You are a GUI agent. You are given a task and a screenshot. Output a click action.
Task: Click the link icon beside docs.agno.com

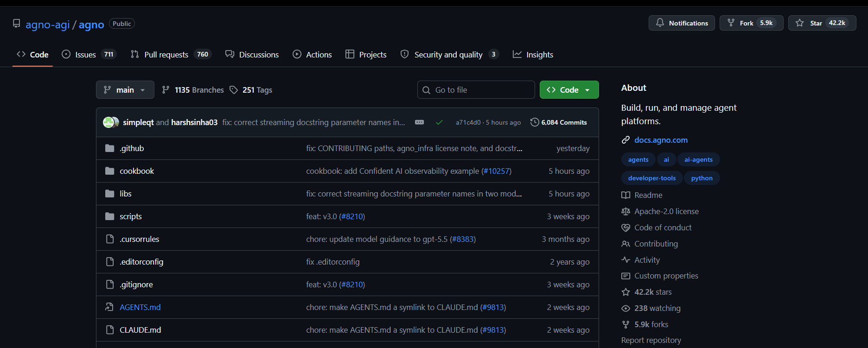[625, 140]
